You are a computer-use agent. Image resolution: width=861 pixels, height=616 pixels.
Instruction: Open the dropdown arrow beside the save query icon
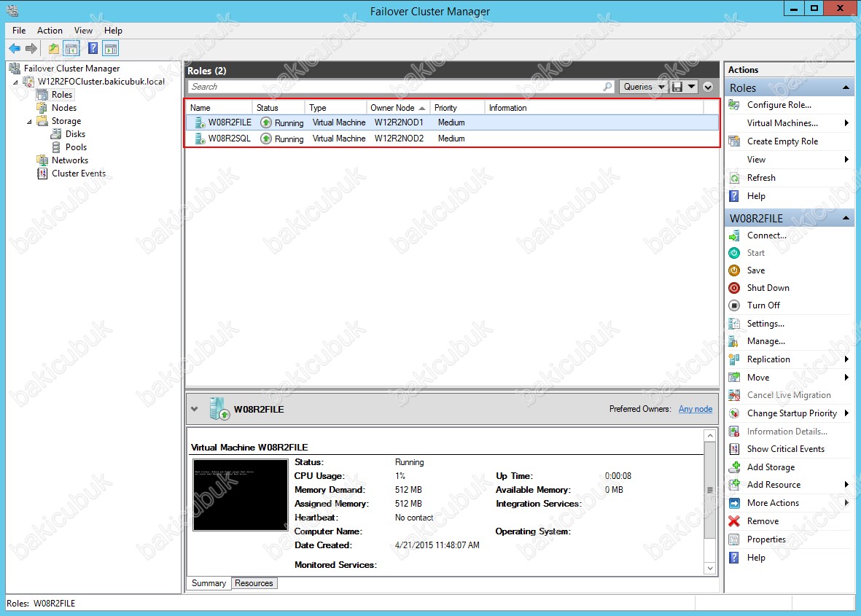(x=691, y=87)
